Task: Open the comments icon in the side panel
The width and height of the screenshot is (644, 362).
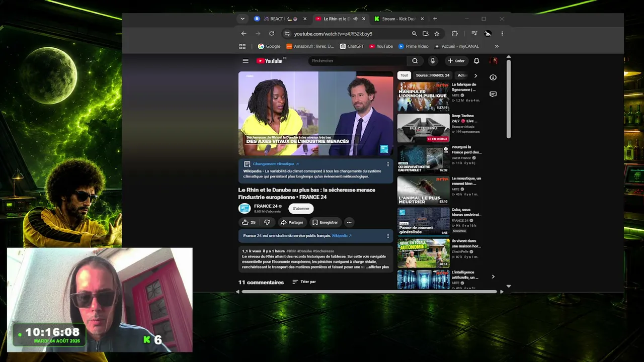Action: [x=493, y=94]
